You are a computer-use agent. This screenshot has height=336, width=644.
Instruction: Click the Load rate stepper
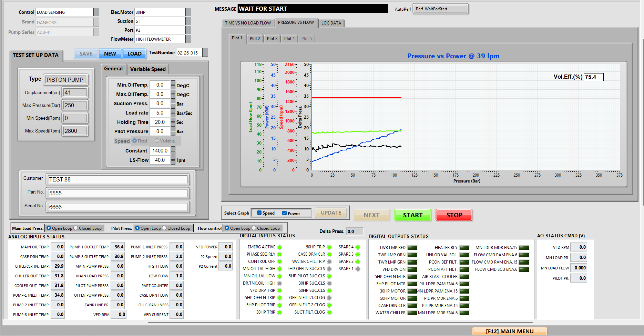pyautogui.click(x=173, y=113)
